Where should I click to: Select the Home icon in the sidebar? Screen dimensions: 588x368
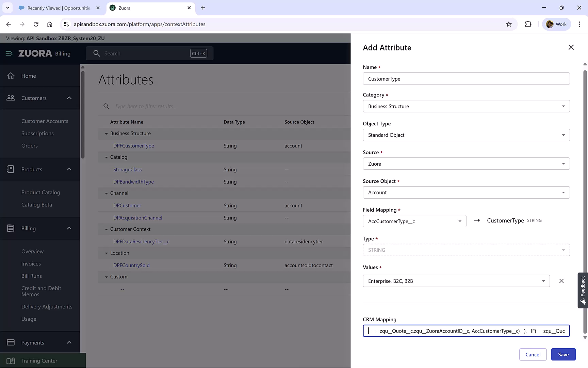pos(11,76)
